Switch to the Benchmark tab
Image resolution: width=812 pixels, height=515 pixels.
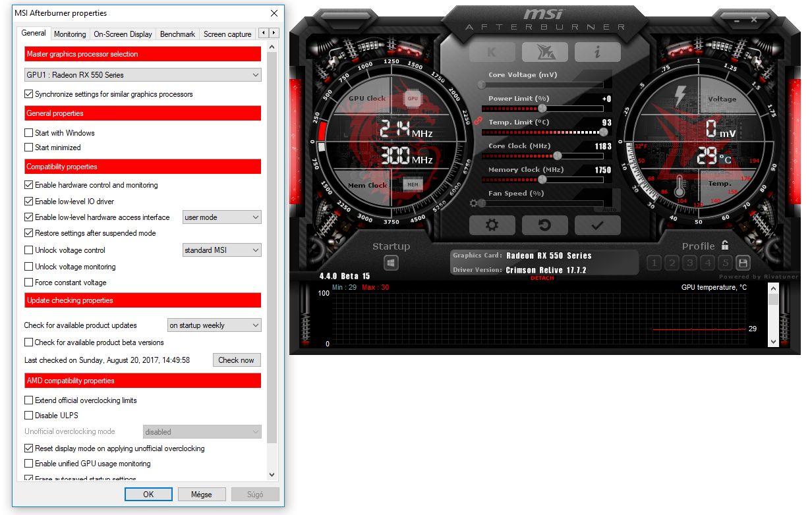(178, 34)
